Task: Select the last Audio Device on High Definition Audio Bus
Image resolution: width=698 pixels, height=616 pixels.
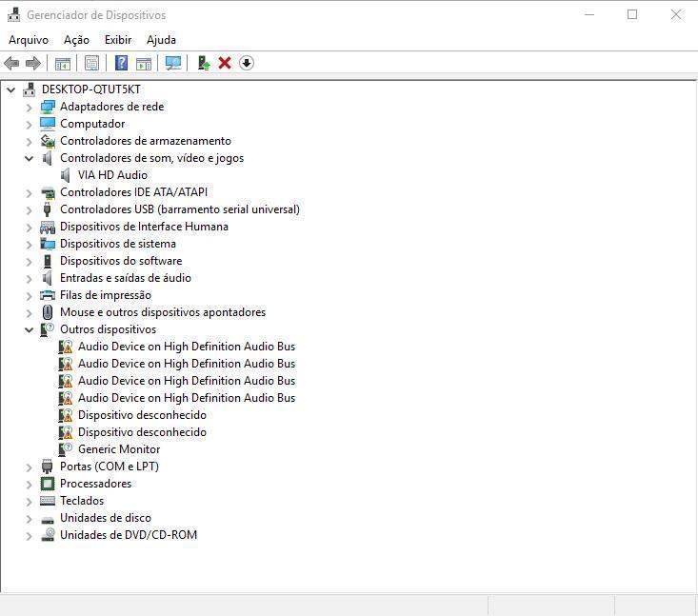Action: coord(187,398)
